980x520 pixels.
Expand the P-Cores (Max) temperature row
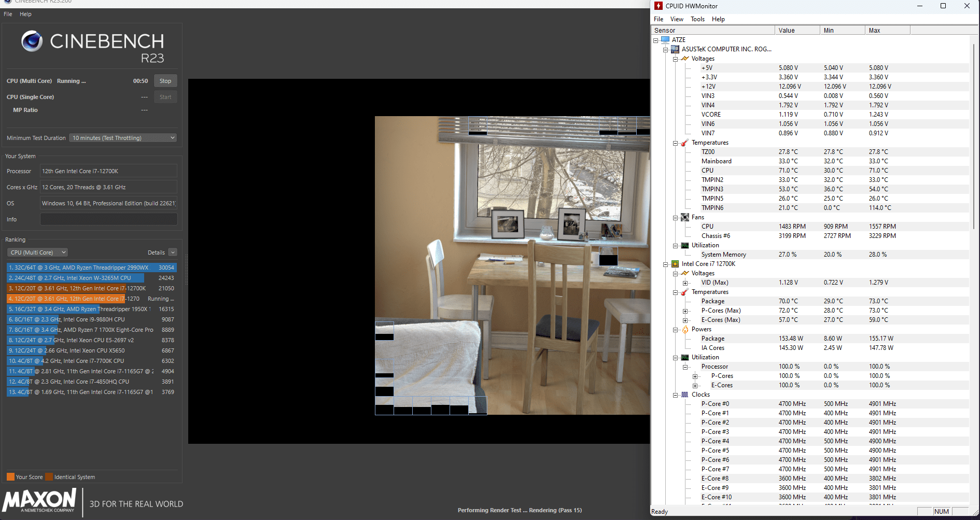(685, 311)
